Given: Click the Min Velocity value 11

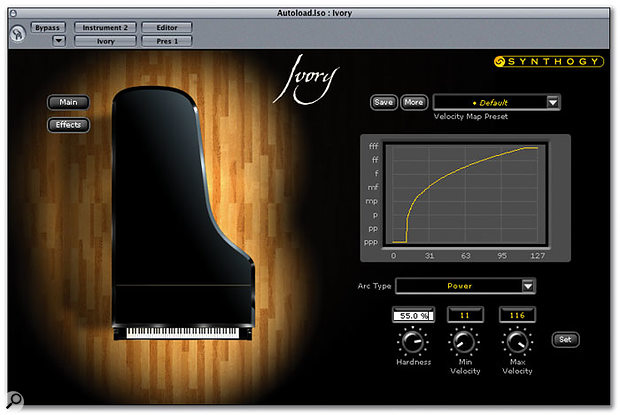Looking at the screenshot, I should coord(465,315).
